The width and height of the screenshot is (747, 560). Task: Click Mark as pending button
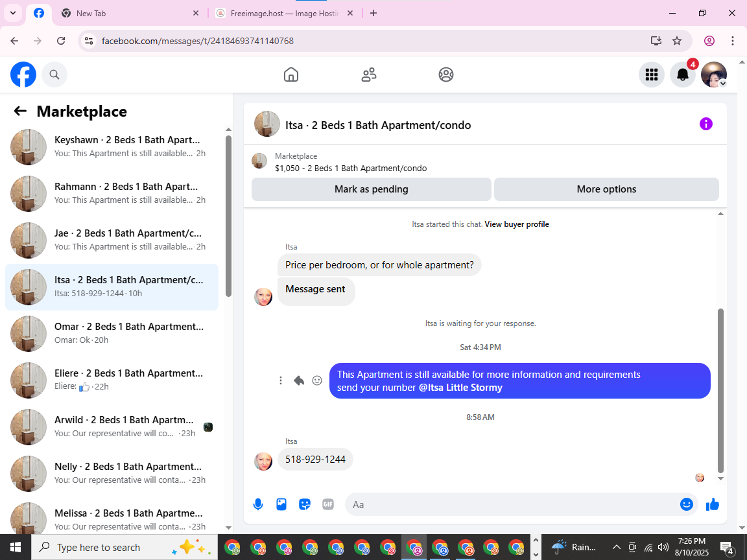coord(371,189)
